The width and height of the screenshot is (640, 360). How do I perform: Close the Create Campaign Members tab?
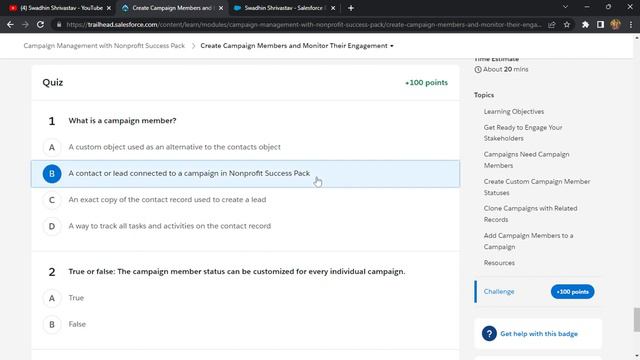pos(221,8)
